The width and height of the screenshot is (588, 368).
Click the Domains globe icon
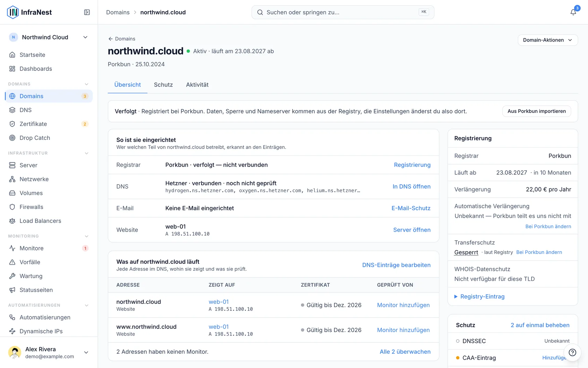(x=12, y=96)
